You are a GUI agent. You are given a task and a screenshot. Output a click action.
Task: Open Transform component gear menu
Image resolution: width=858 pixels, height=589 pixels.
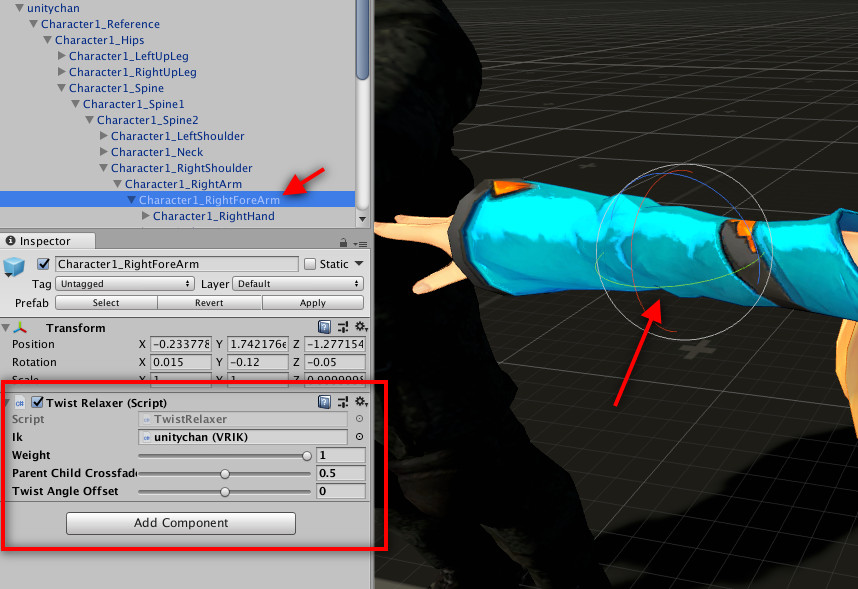[x=361, y=327]
